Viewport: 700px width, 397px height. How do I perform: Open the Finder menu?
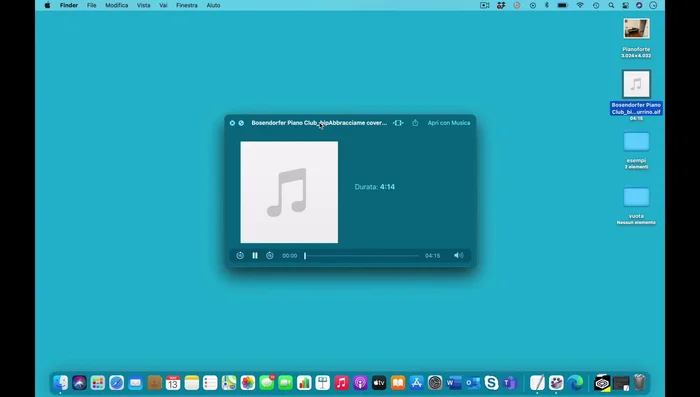coord(69,5)
